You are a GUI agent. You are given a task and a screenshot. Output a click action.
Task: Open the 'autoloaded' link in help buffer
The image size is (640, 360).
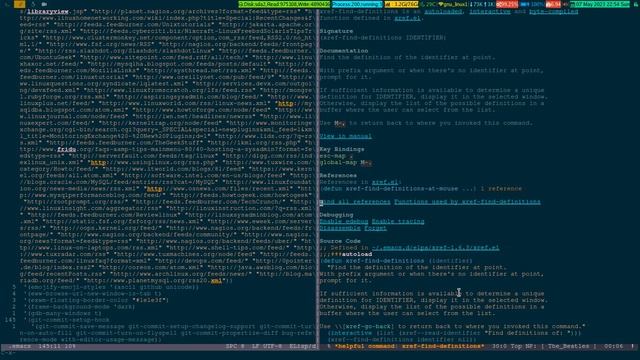click(443, 11)
